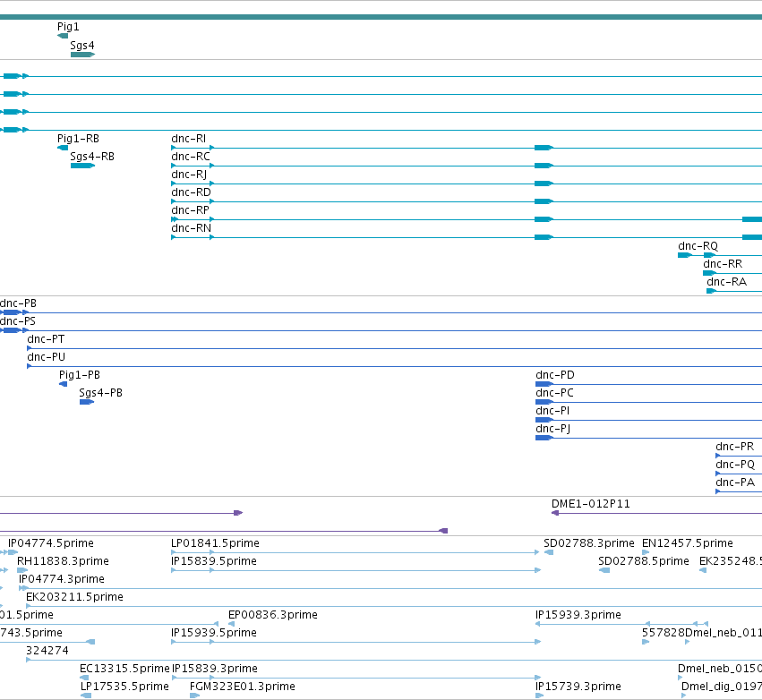Choose protein dnc-PS

18,321
